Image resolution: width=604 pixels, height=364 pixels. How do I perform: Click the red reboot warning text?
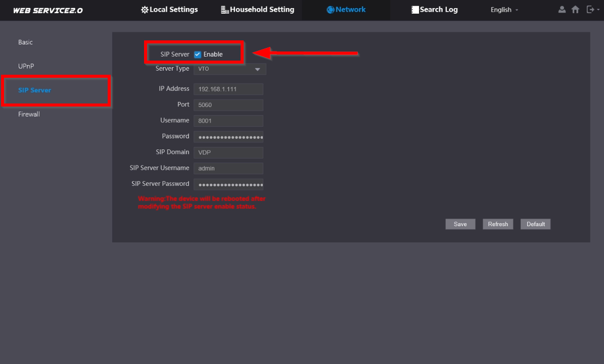click(202, 202)
